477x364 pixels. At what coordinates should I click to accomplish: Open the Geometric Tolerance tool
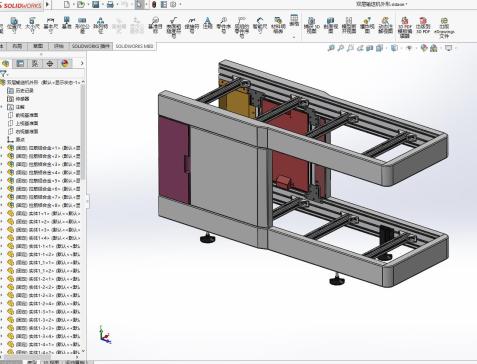pos(82,25)
